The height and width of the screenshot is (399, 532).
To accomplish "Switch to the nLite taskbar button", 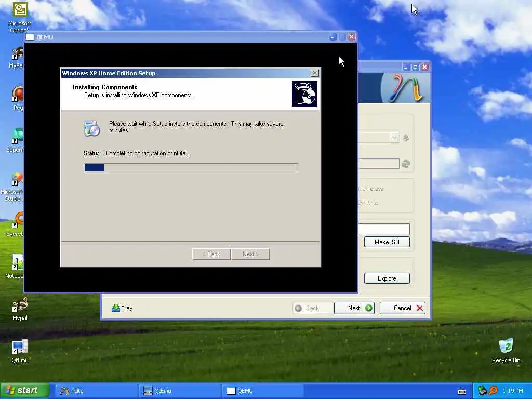I will (x=96, y=391).
